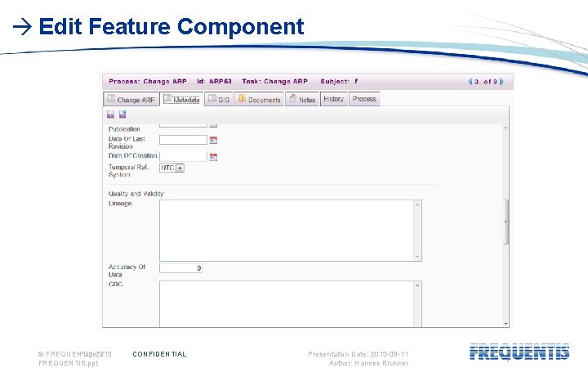588x368 pixels.
Task: Click the 'Process: Change ARP' header text
Action: point(148,81)
